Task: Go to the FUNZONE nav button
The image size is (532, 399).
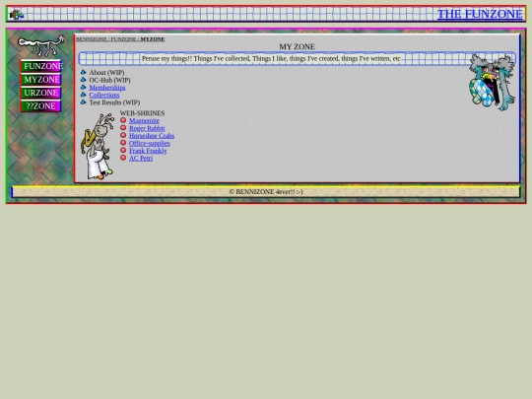Action: pos(40,66)
